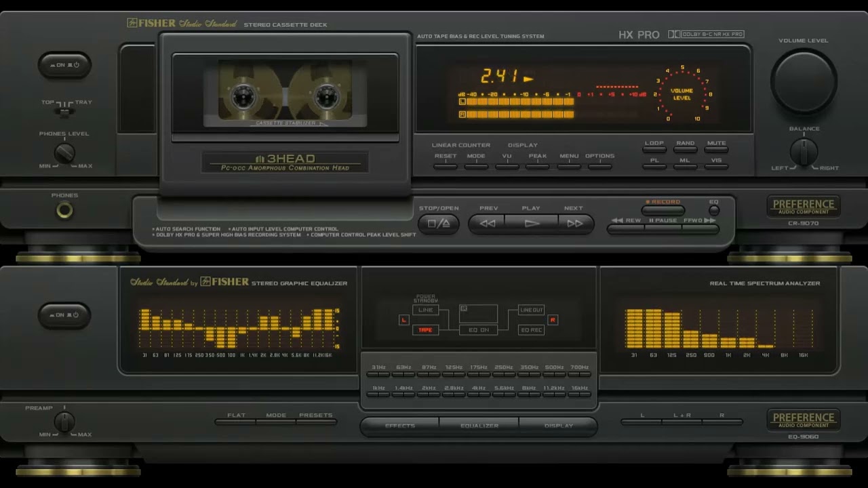Open the media library with the ML button

point(686,167)
